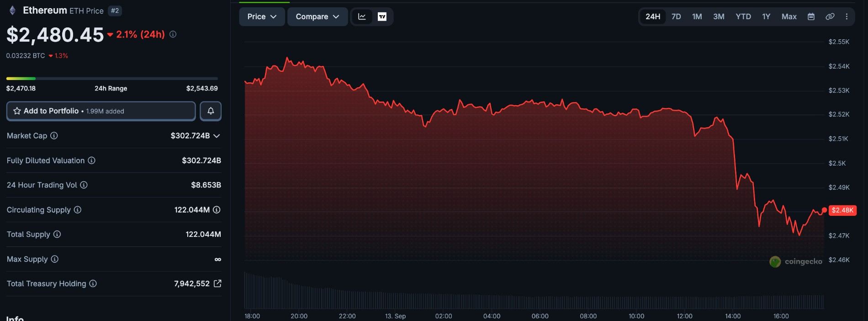Open external link icon beside 7,942,552
Image resolution: width=868 pixels, height=321 pixels.
(x=217, y=284)
